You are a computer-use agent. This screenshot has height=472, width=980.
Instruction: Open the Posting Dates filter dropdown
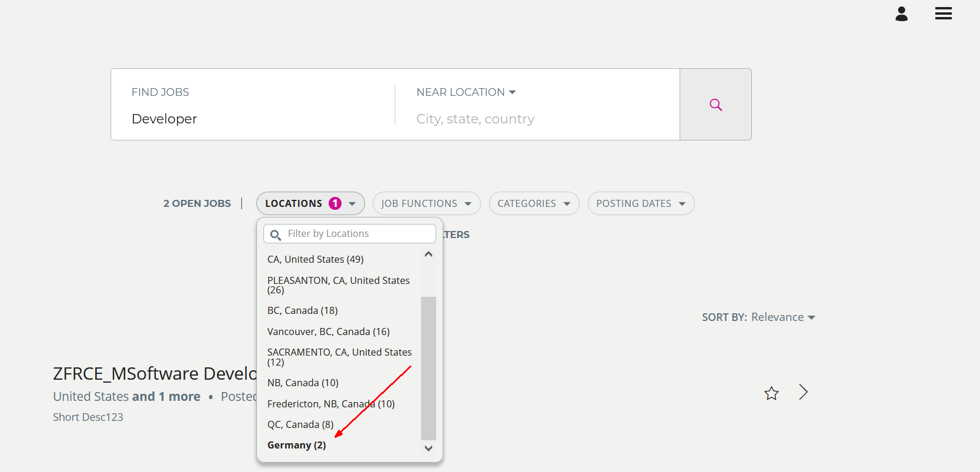[x=641, y=203]
